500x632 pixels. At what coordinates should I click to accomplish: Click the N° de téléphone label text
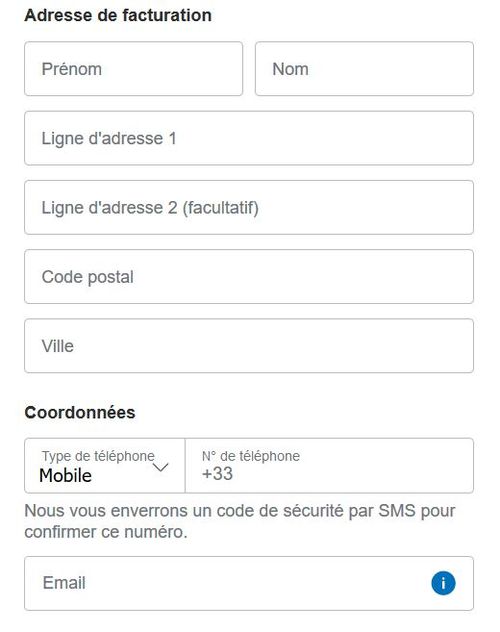[251, 456]
